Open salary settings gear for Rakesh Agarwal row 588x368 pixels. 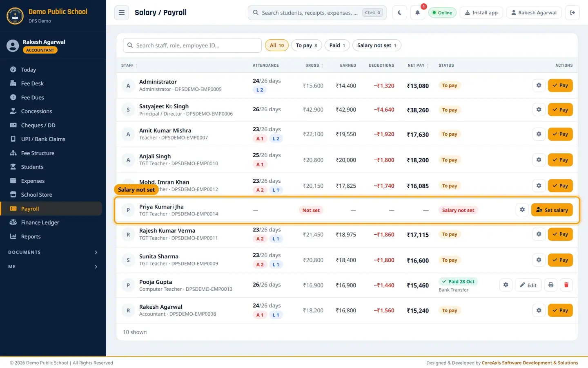pyautogui.click(x=539, y=310)
